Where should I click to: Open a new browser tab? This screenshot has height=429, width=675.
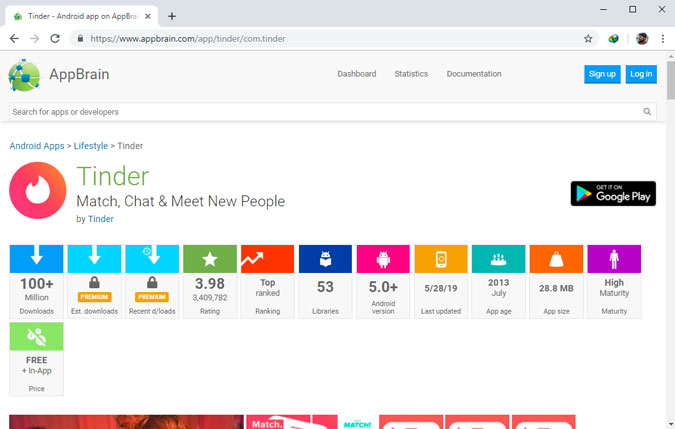[x=172, y=16]
